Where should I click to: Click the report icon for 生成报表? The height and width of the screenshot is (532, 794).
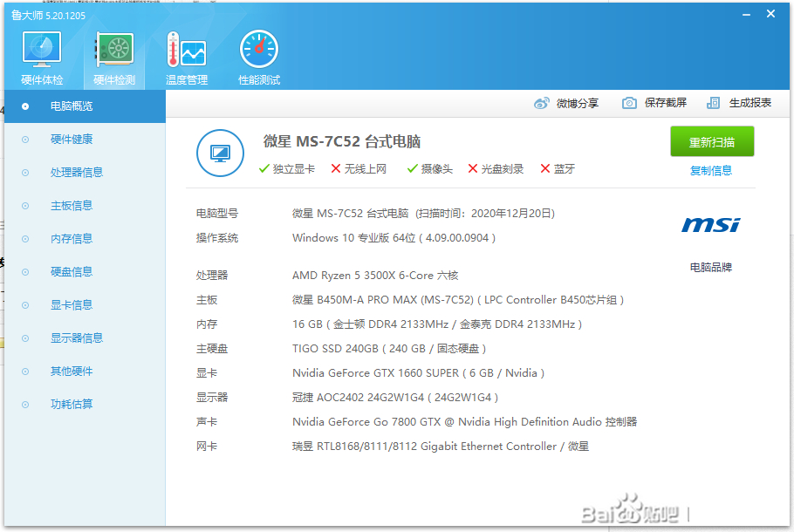tap(713, 103)
